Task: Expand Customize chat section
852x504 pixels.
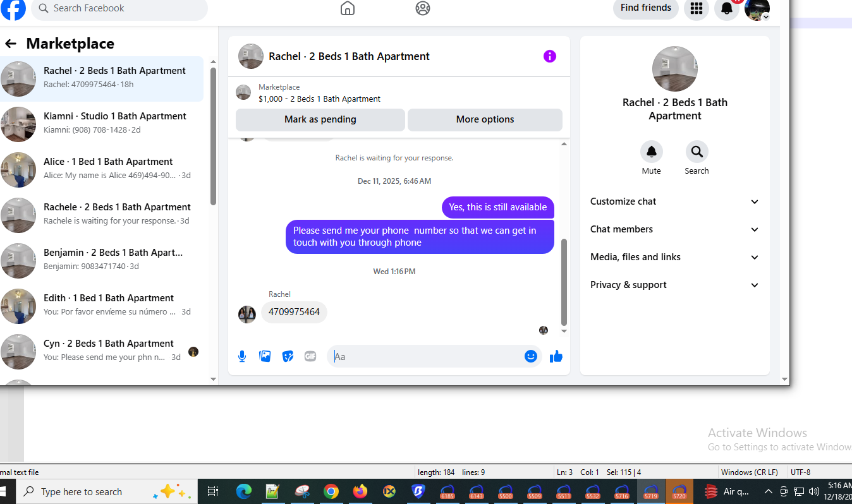Action: tap(675, 201)
